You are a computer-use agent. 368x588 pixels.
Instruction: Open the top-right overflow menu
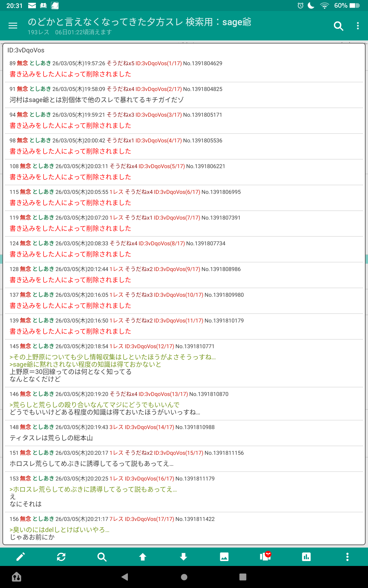(x=358, y=26)
